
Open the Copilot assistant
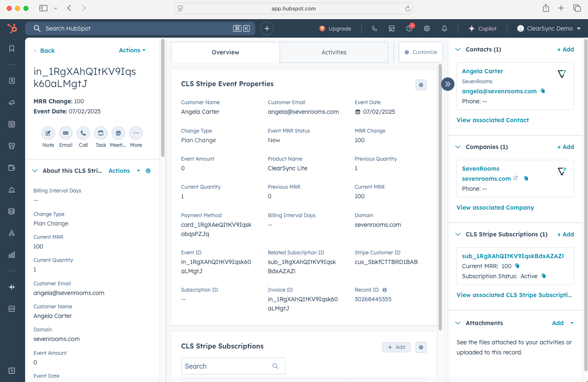(483, 28)
